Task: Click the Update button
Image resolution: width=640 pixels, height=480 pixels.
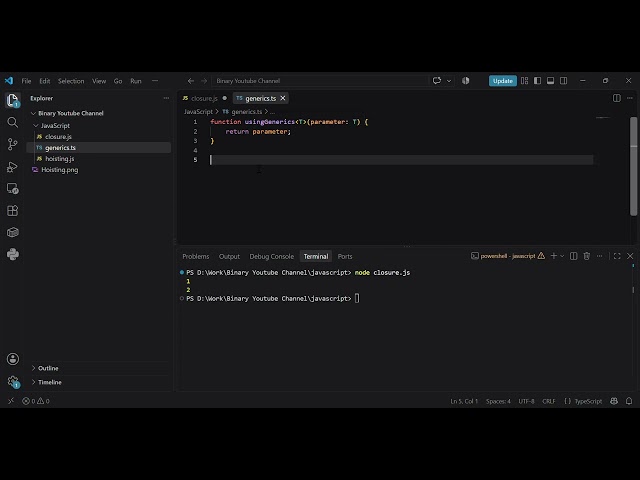Action: coord(502,81)
